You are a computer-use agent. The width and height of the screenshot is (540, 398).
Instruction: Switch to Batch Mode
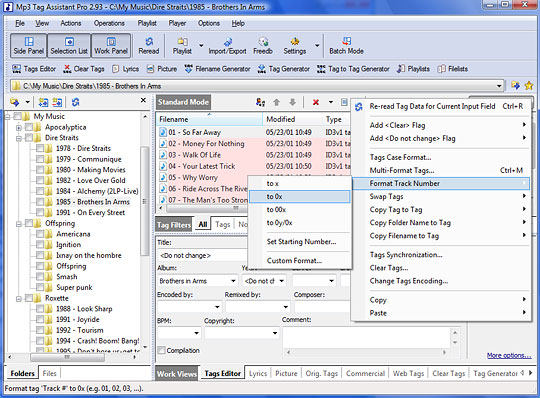(346, 45)
